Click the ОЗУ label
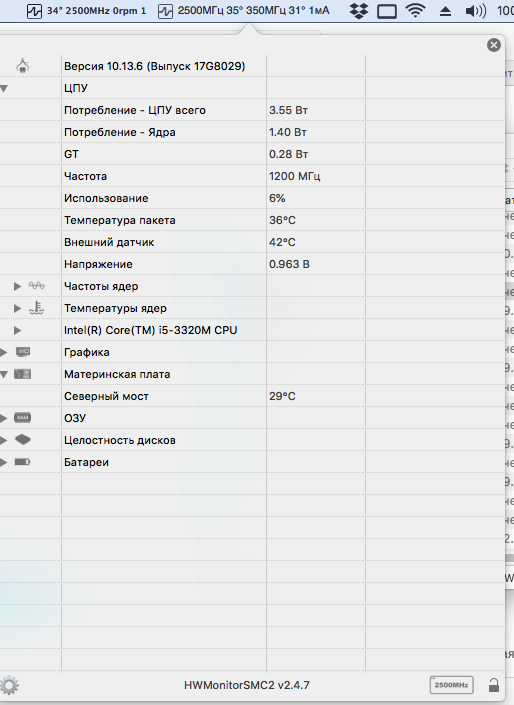This screenshot has height=705, width=514. (75, 419)
